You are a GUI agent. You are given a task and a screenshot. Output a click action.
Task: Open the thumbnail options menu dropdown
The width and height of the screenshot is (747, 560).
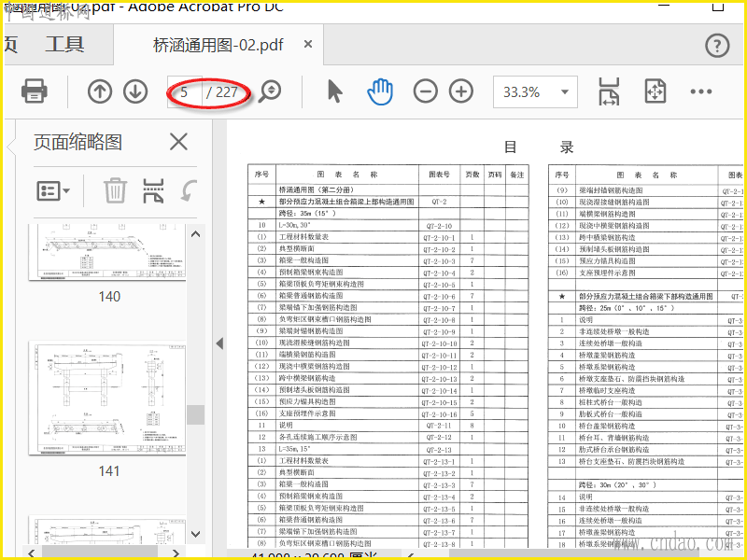point(53,191)
